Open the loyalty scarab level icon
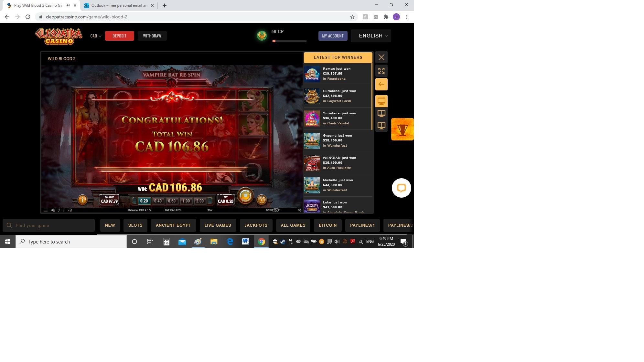 [262, 36]
